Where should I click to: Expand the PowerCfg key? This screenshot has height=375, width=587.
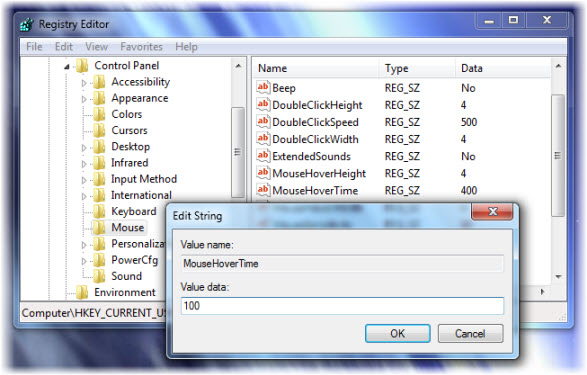(x=84, y=261)
